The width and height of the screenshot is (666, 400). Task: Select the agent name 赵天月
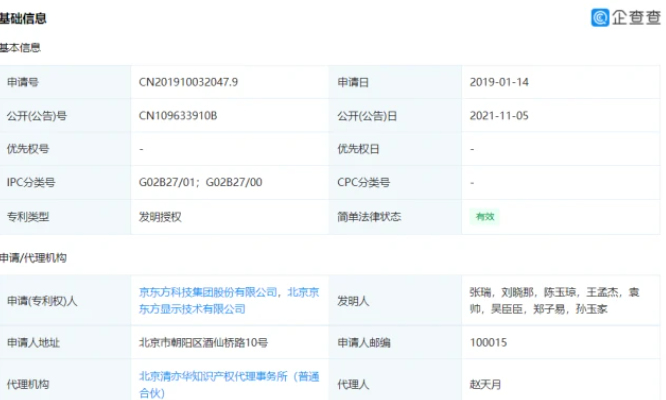(x=485, y=384)
